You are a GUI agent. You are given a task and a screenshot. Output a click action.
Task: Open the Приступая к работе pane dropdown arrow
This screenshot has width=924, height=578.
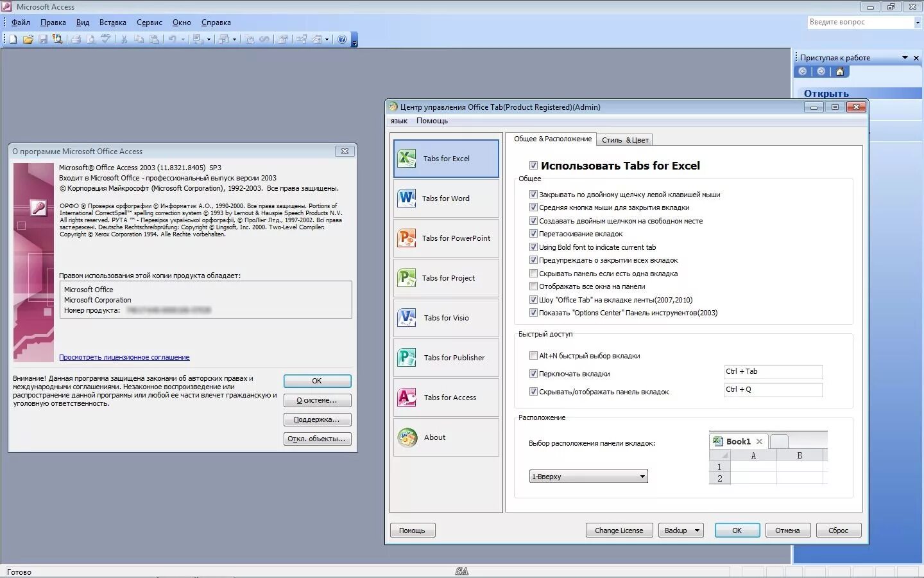click(x=905, y=58)
